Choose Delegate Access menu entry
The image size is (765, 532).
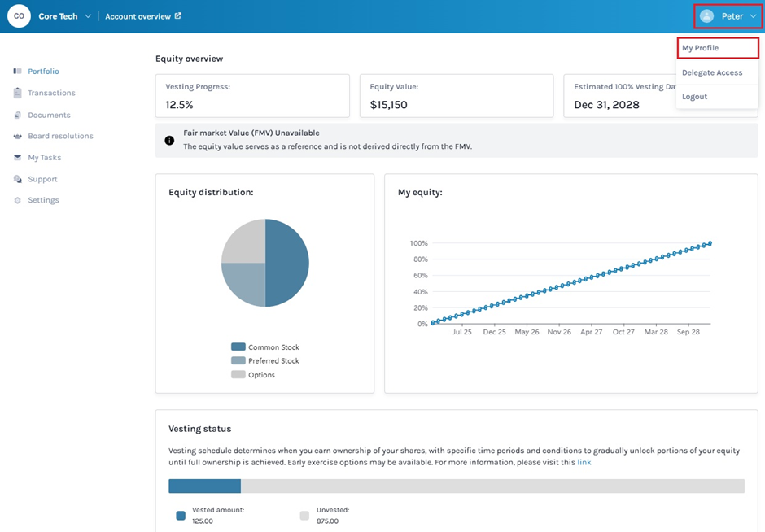[717, 72]
